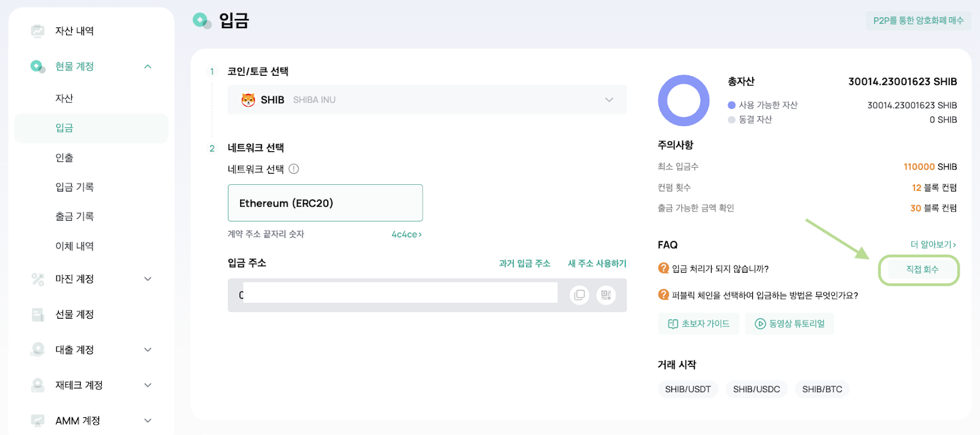Click question icon beside 입금 처리가 되지 않습니까
980x435 pixels.
click(663, 268)
